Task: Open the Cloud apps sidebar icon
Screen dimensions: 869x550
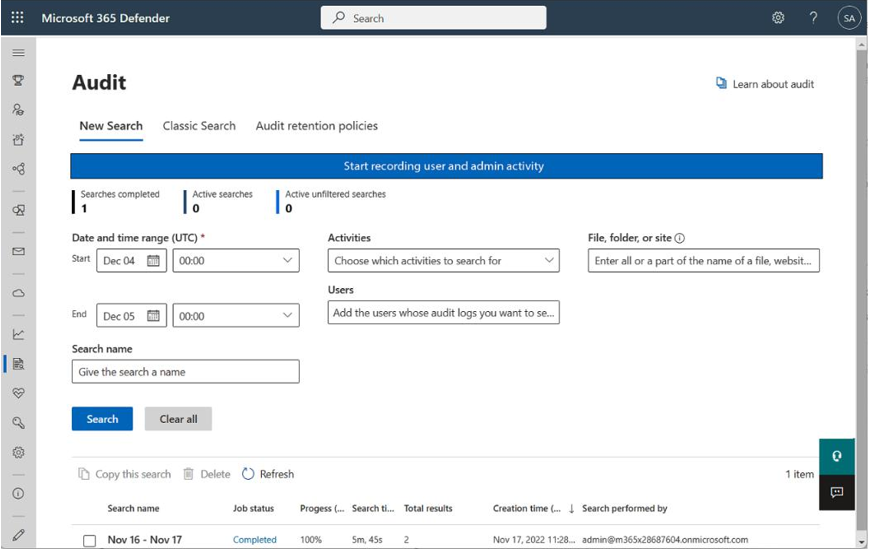Action: tap(18, 293)
